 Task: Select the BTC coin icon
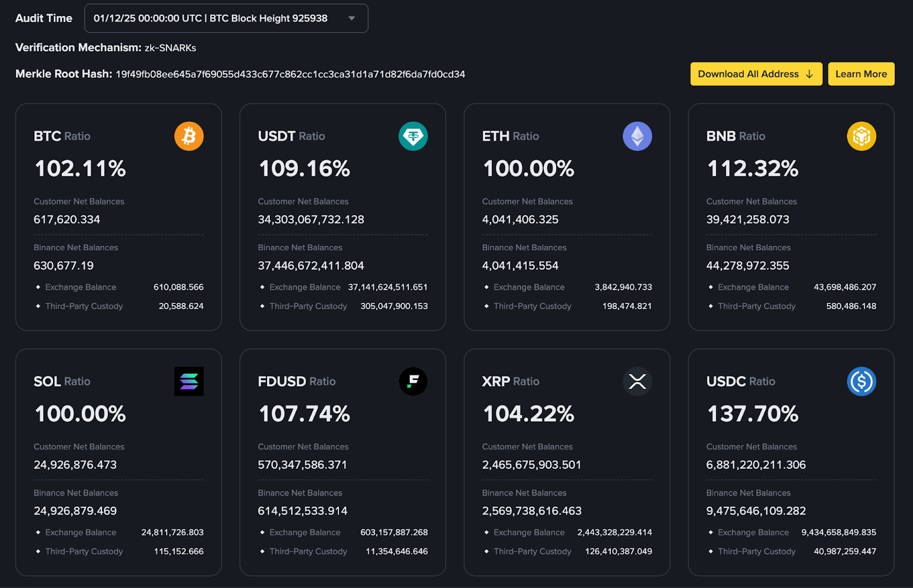pos(189,136)
